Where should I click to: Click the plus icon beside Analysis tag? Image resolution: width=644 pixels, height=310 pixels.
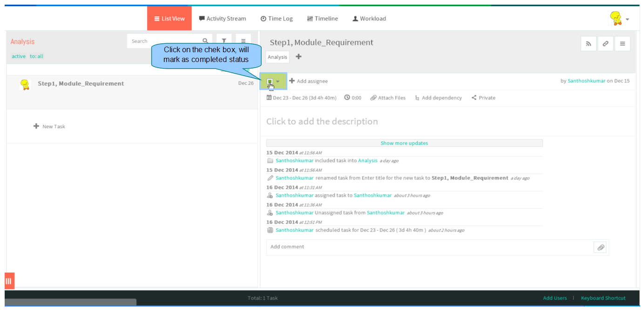[x=298, y=56]
